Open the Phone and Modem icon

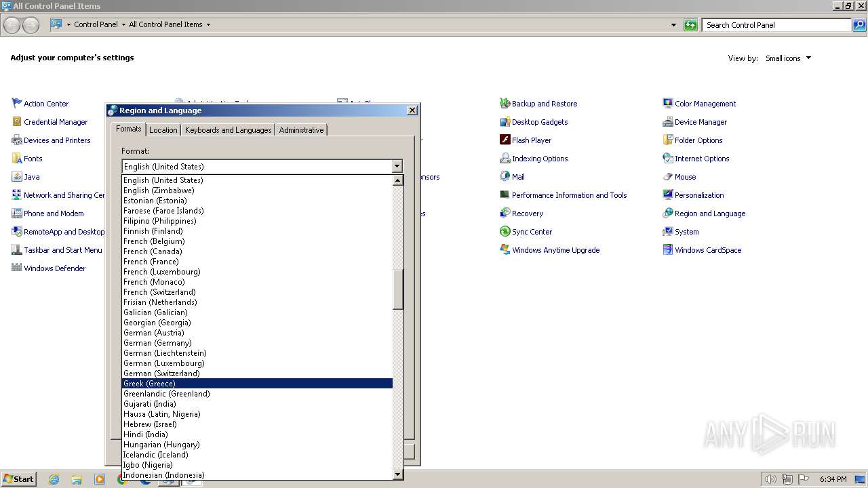click(17, 213)
